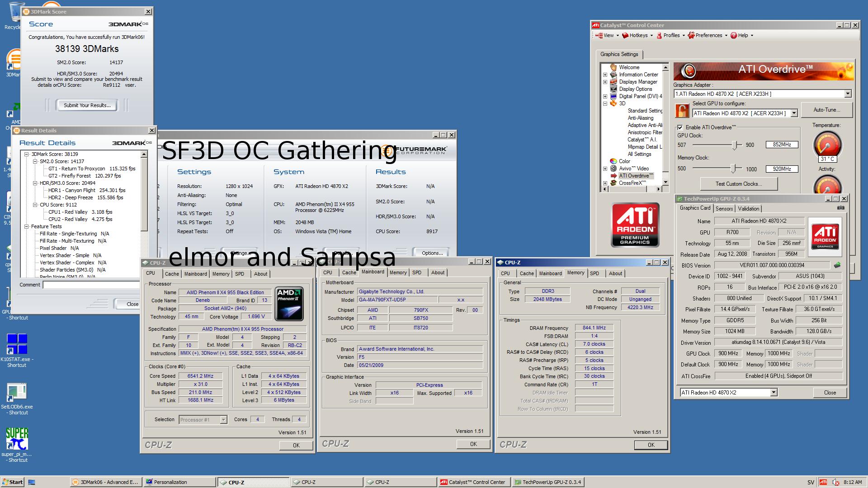868x488 pixels.
Task: Click the 852MHz GPU clock field
Action: (x=782, y=145)
